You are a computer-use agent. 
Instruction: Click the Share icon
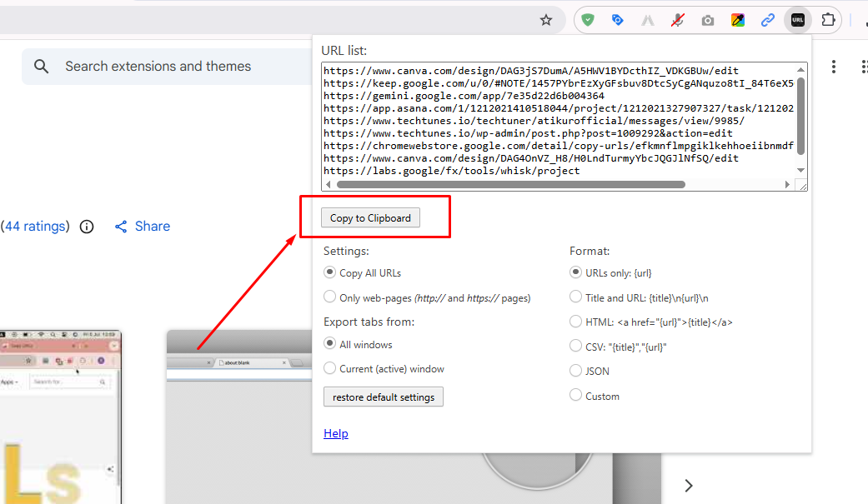121,227
